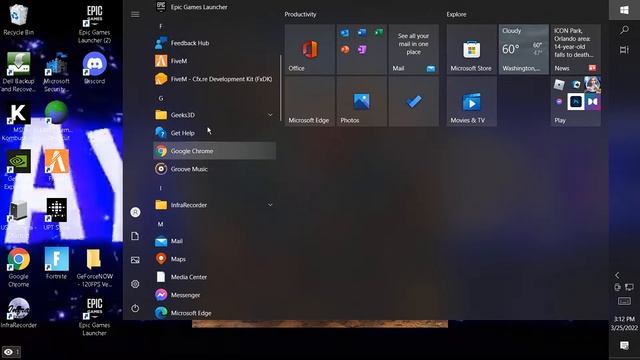Open Epic Games Launcher in Start list
Image resolution: width=640 pixels, height=360 pixels.
(215, 7)
